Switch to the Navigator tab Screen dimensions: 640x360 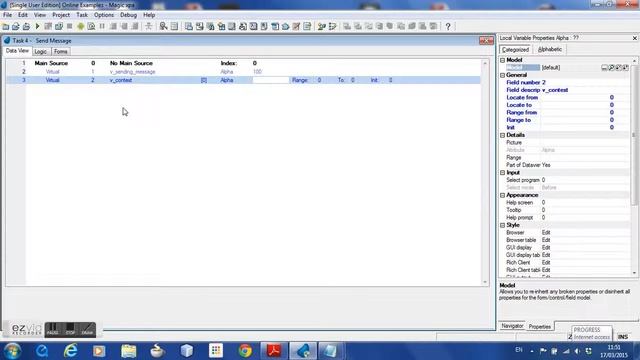pyautogui.click(x=512, y=326)
